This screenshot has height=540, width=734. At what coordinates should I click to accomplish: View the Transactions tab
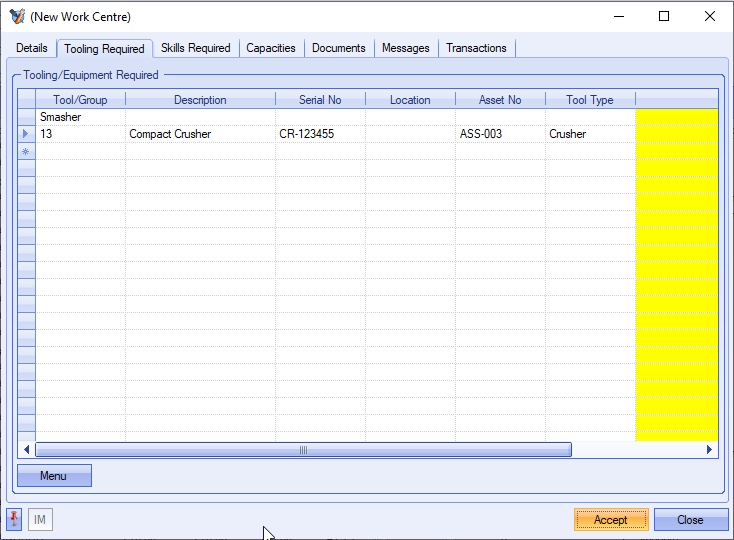[x=476, y=48]
